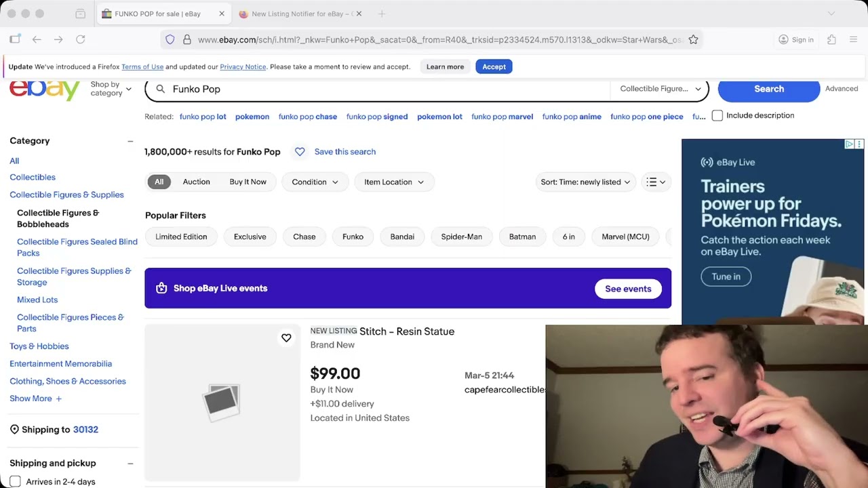Screen dimensions: 868x488
Task: Apply the Marvel (MCU) filter chip
Action: click(x=625, y=237)
